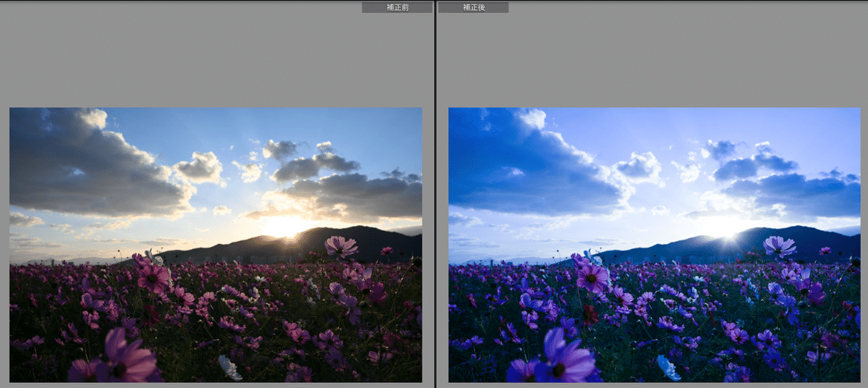Click the 補正前 (Before) label
This screenshot has height=388, width=868.
pos(396,7)
